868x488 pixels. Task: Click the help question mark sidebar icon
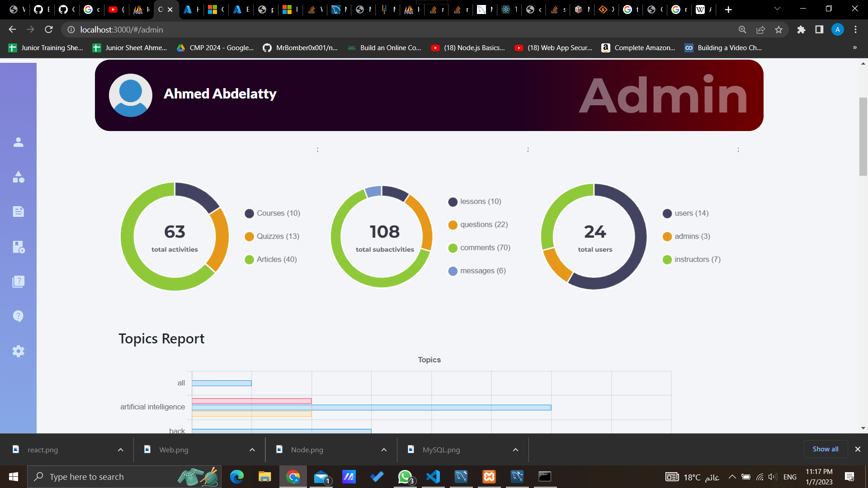[18, 316]
